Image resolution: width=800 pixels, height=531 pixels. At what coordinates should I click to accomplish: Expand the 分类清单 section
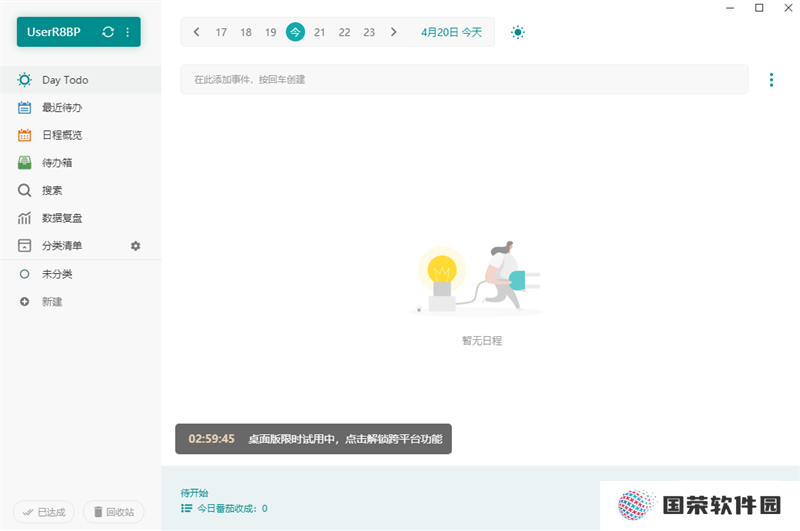pos(62,246)
